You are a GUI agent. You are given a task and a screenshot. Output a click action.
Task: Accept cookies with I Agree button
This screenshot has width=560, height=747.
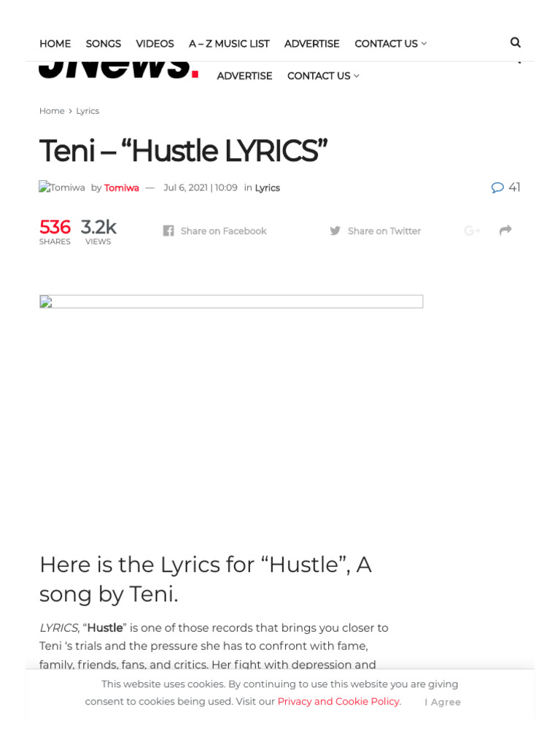point(443,702)
